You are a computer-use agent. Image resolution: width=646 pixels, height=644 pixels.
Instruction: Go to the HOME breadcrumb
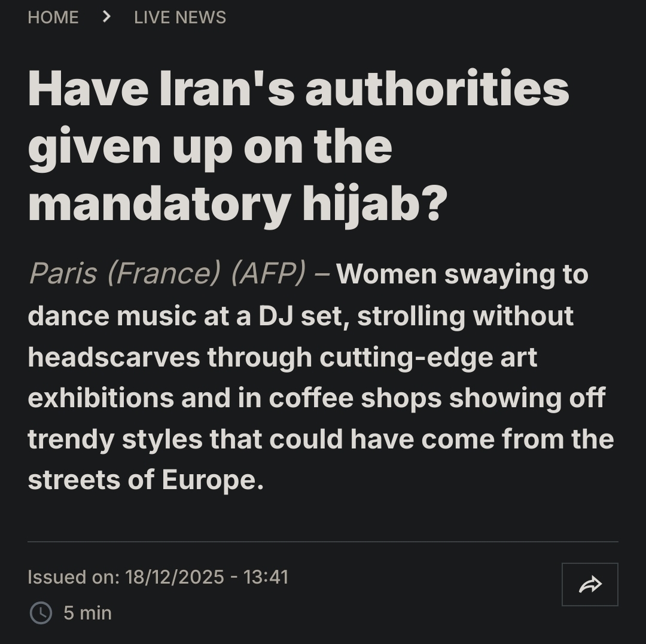[53, 17]
